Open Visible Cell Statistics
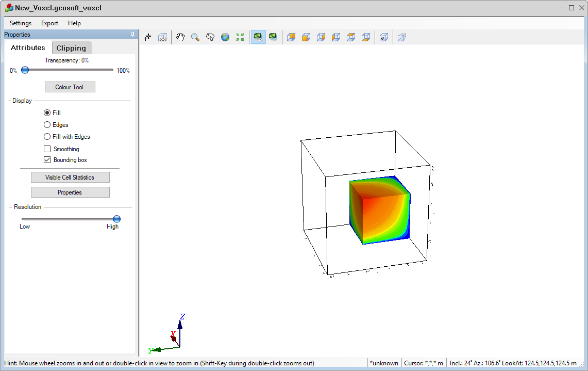Screen dimensions: 588x371 (70, 178)
